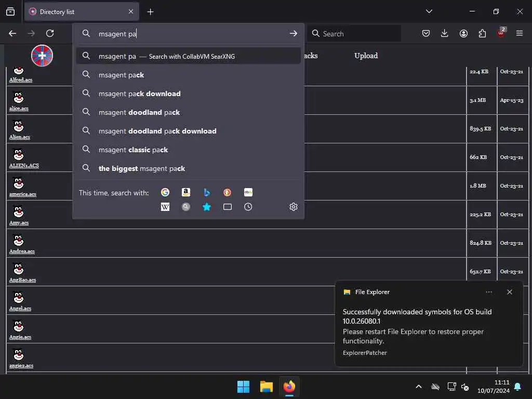Choose suggestion 'the biggest msagent pack'
532x399 pixels.
pyautogui.click(x=188, y=168)
